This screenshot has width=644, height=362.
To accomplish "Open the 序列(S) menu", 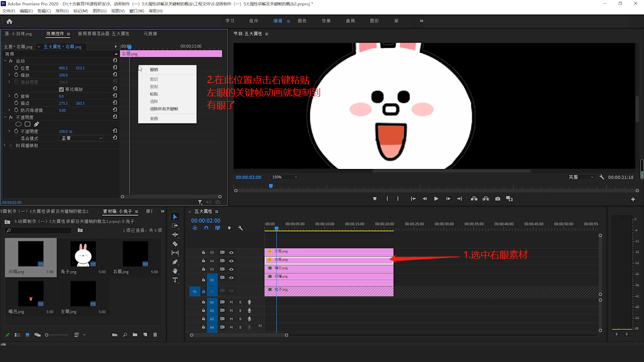I will point(62,11).
